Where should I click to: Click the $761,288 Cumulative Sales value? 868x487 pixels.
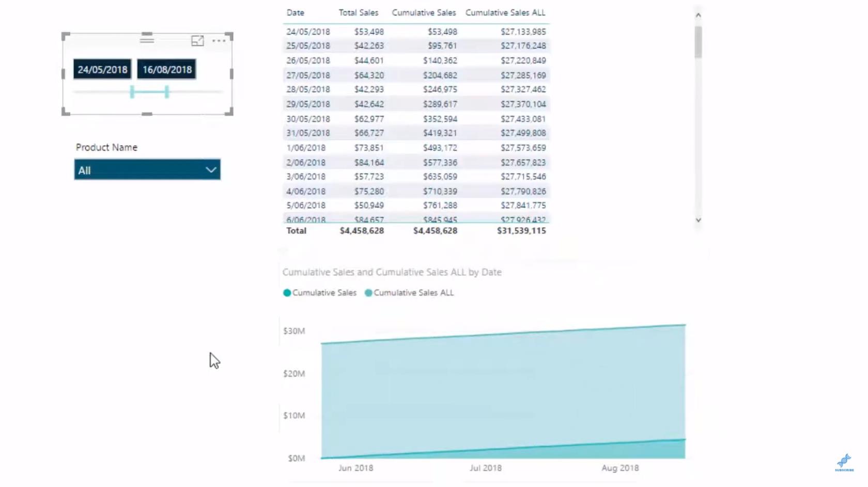440,206
